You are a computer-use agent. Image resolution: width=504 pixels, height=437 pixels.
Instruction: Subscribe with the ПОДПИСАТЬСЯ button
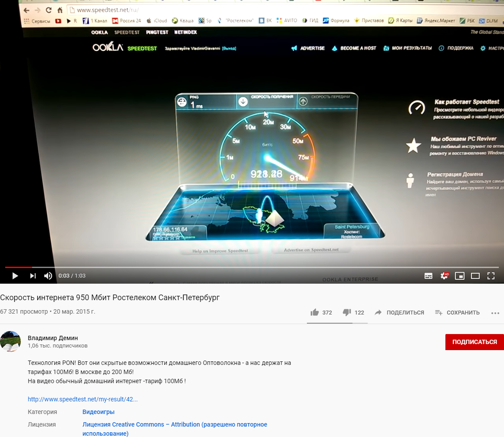[x=474, y=342]
